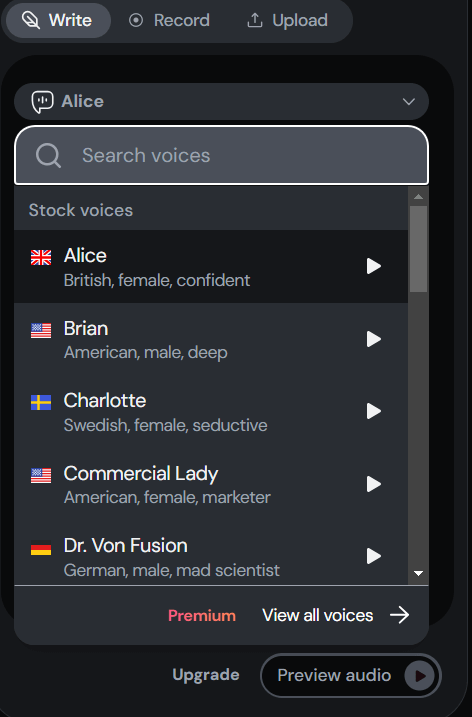The image size is (472, 717).
Task: Choose the Charlotte Swedish voice option
Action: pos(211,412)
